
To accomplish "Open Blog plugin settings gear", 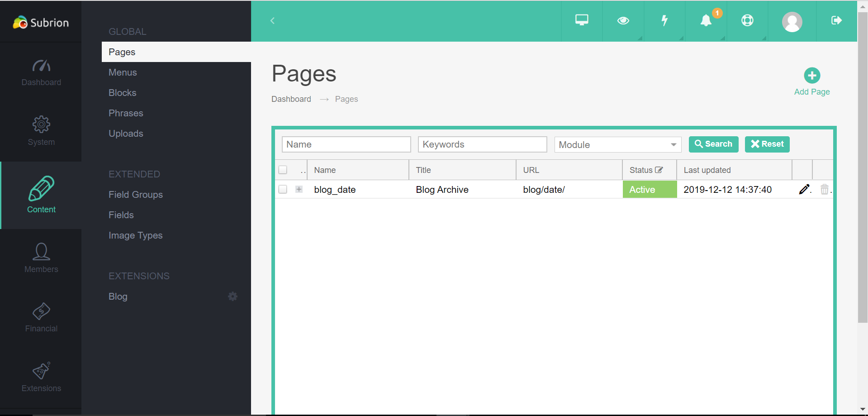I will pyautogui.click(x=232, y=296).
